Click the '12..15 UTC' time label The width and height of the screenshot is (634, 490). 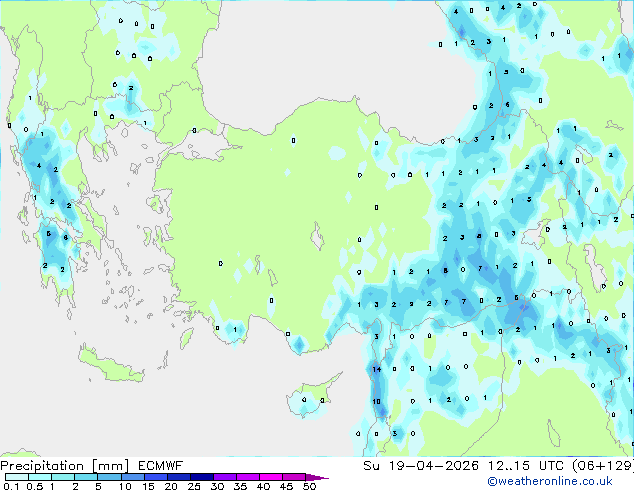[526, 466]
